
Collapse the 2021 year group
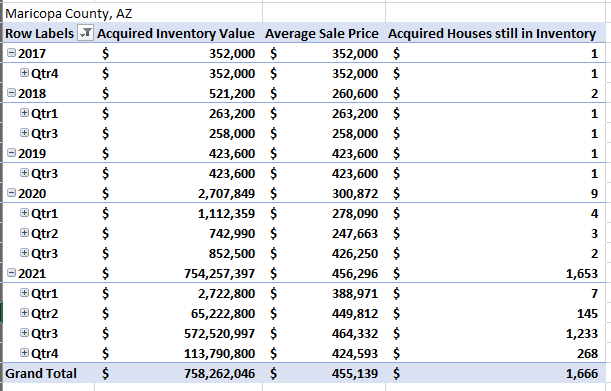(x=12, y=272)
